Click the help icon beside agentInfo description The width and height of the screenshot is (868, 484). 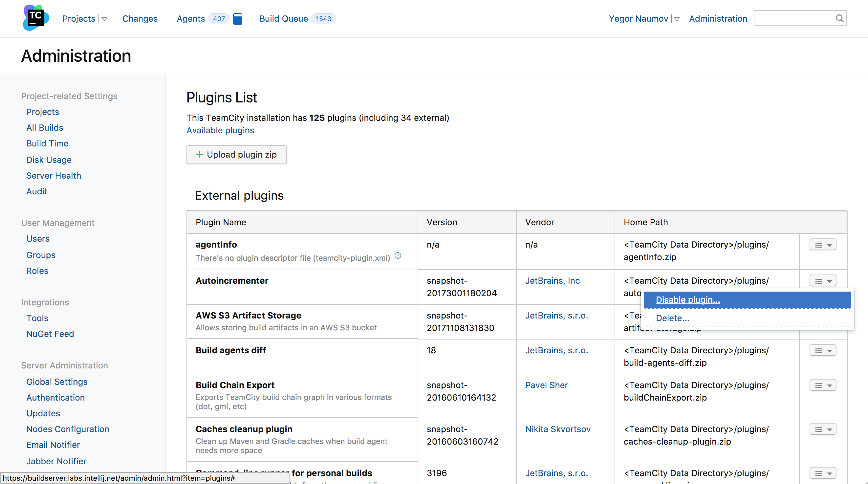(x=398, y=255)
